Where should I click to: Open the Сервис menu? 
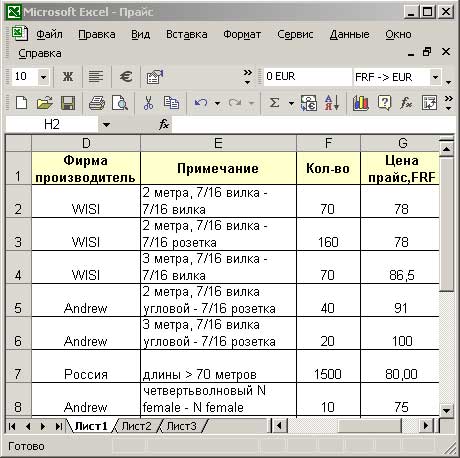click(x=295, y=34)
